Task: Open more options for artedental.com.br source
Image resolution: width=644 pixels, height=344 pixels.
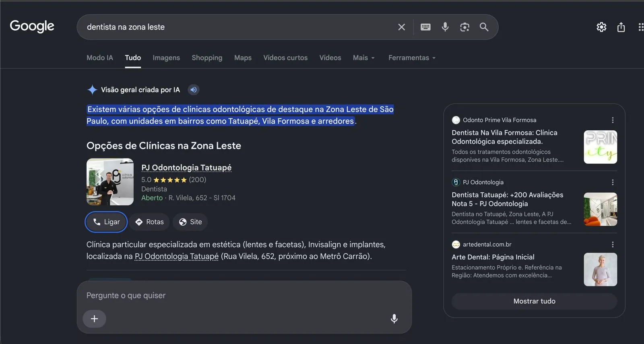Action: point(613,245)
